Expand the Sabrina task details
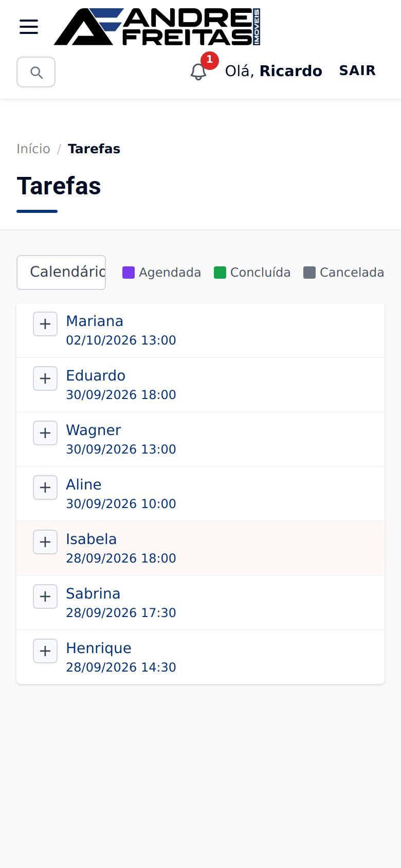 tap(45, 596)
